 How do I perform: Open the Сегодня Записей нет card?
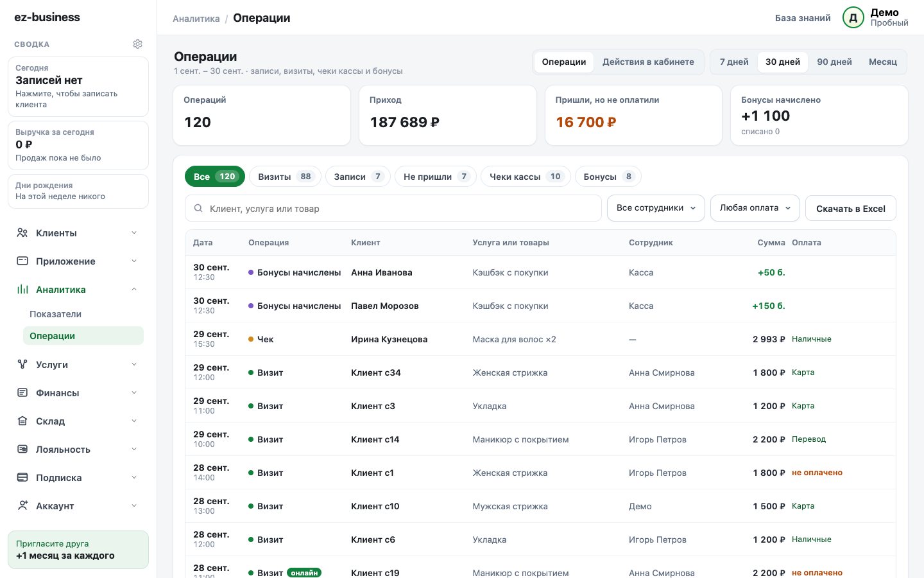click(78, 87)
